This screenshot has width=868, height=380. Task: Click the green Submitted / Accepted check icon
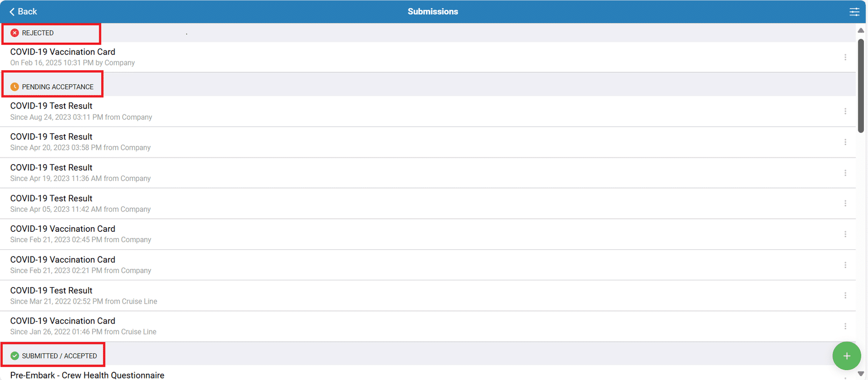pyautogui.click(x=14, y=356)
